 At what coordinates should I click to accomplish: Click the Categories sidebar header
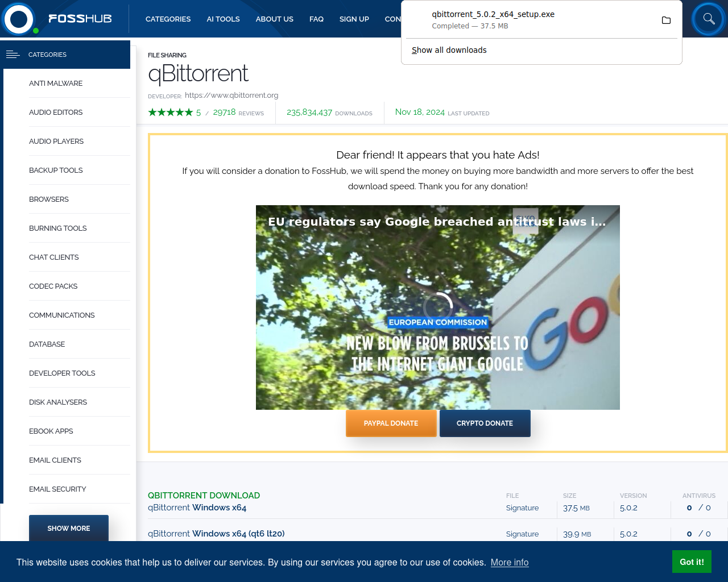67,55
